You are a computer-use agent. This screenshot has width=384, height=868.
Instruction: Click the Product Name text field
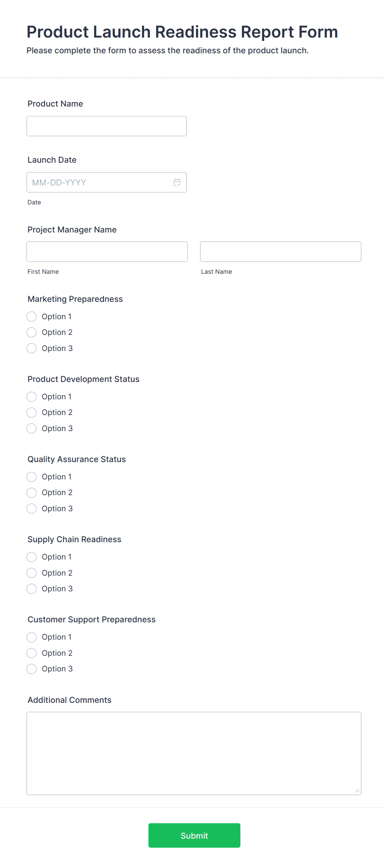pos(107,126)
